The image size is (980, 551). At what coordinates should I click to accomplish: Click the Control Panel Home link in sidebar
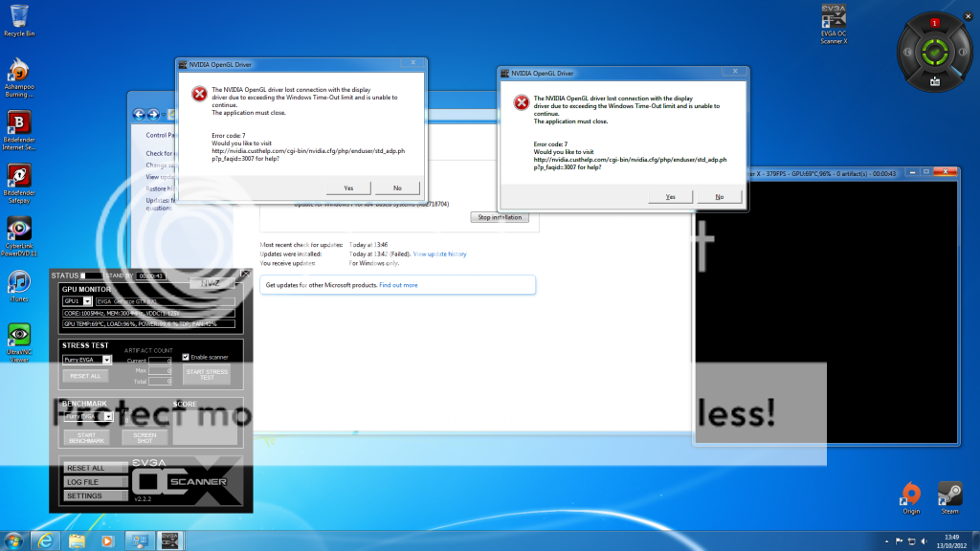[x=161, y=135]
